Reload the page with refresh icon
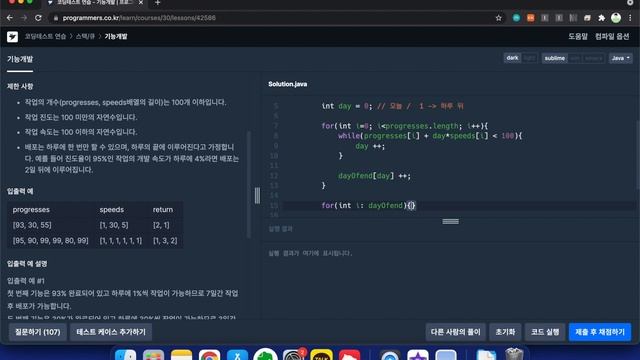Image resolution: width=640 pixels, height=360 pixels. [38, 18]
